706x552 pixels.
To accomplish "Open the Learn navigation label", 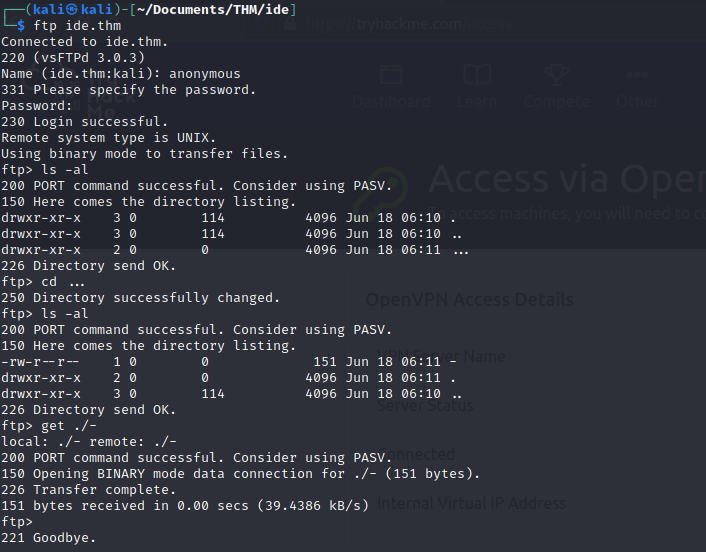I will tap(477, 101).
